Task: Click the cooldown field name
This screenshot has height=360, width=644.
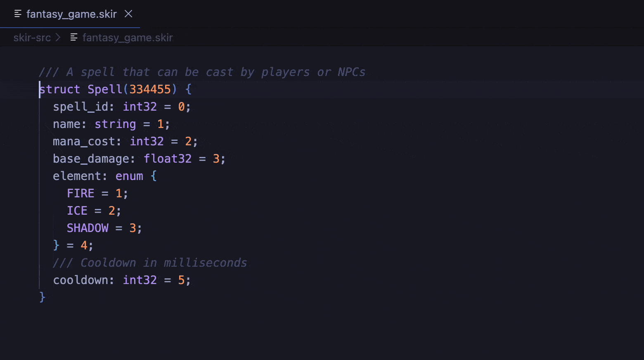Action: (x=80, y=280)
